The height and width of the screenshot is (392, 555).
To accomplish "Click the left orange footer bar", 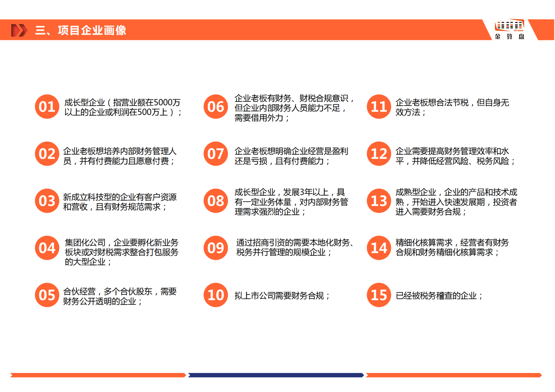I will tap(98, 375).
